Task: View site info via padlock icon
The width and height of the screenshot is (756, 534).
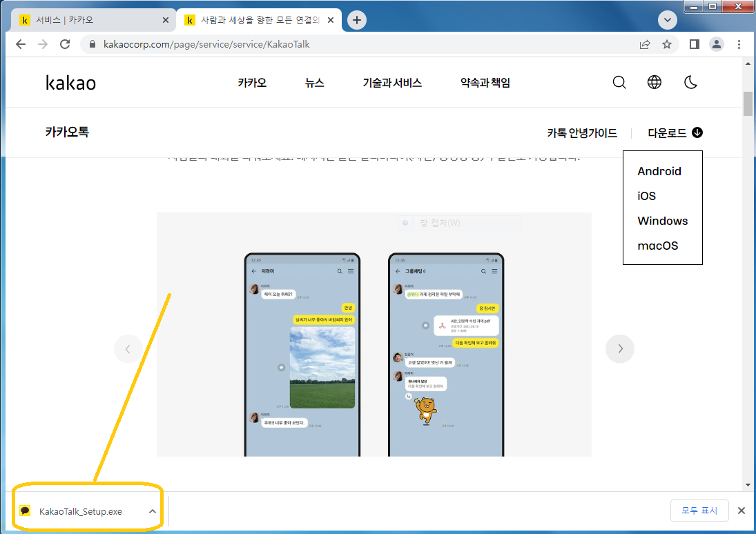Action: coord(93,44)
